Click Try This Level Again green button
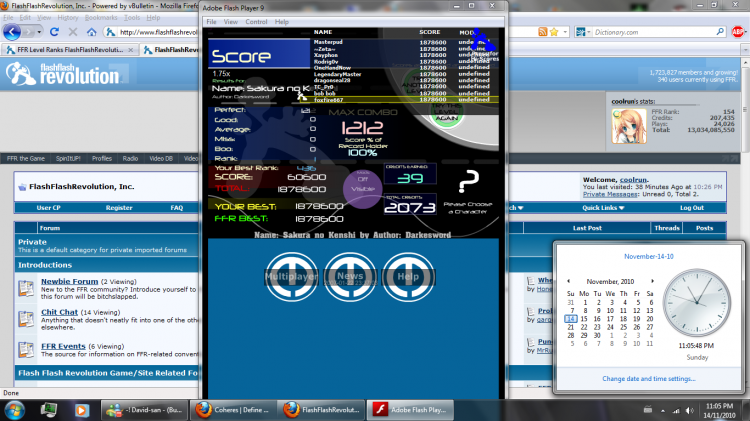 [447, 114]
